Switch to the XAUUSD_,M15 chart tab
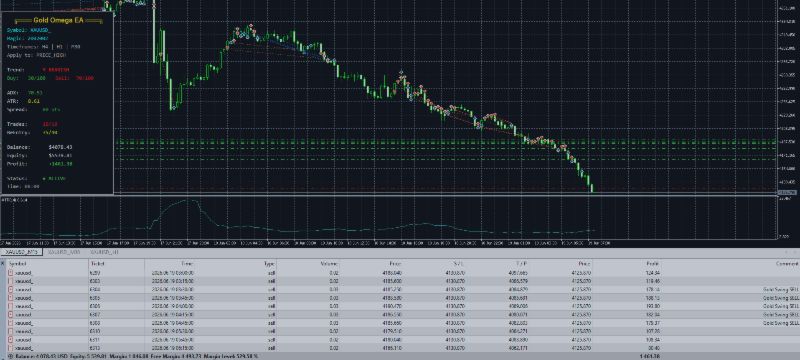This screenshot has width=800, height=360. (x=21, y=252)
